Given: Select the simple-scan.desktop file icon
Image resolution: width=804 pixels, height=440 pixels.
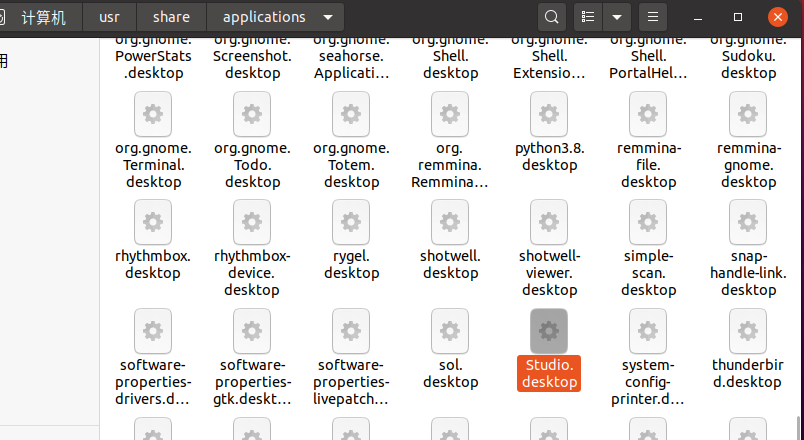Looking at the screenshot, I should coord(648,222).
